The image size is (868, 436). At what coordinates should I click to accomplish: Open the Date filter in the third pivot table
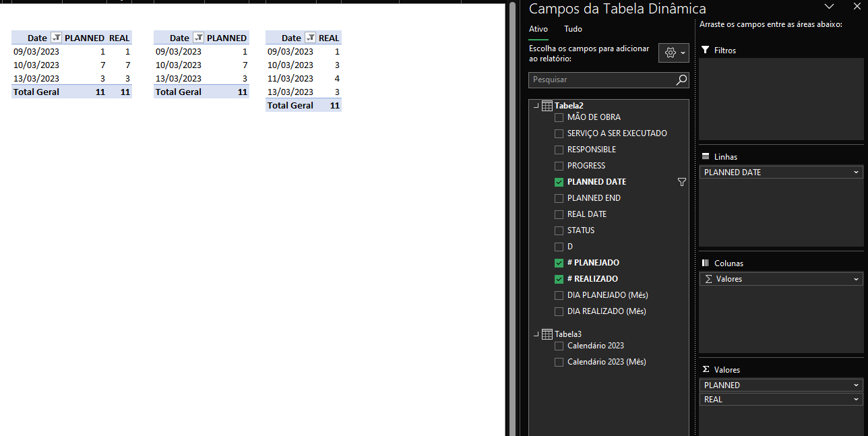pyautogui.click(x=311, y=38)
